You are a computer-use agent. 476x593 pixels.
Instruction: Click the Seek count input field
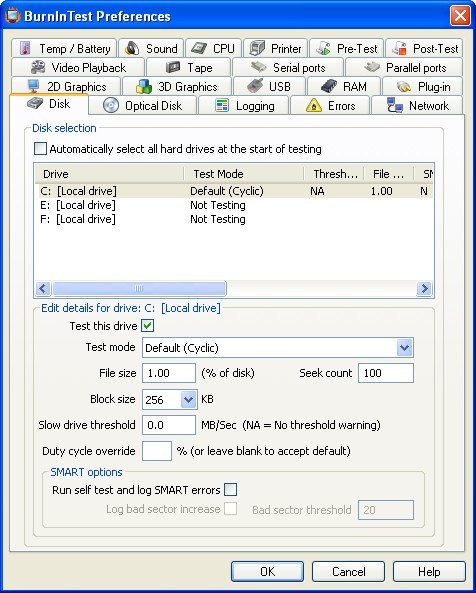click(x=386, y=373)
